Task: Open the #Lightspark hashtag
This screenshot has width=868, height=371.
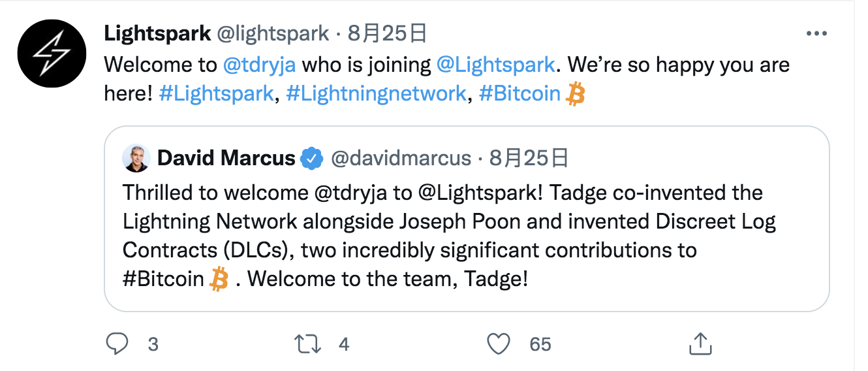Action: [x=216, y=93]
